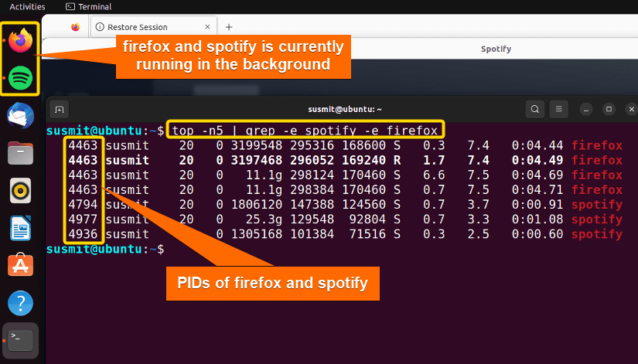Click bold 3197468 memory value
Viewport: 638px width, 364px height.
pos(256,160)
